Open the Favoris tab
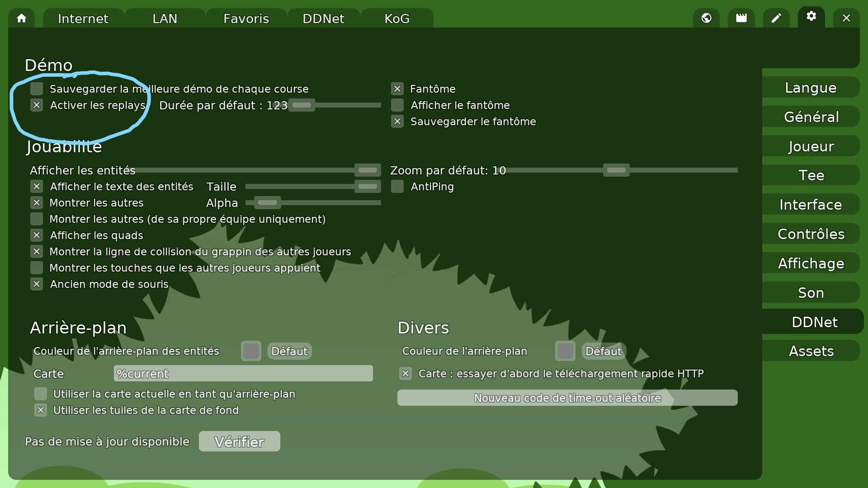Image resolution: width=868 pixels, height=488 pixels. (246, 19)
